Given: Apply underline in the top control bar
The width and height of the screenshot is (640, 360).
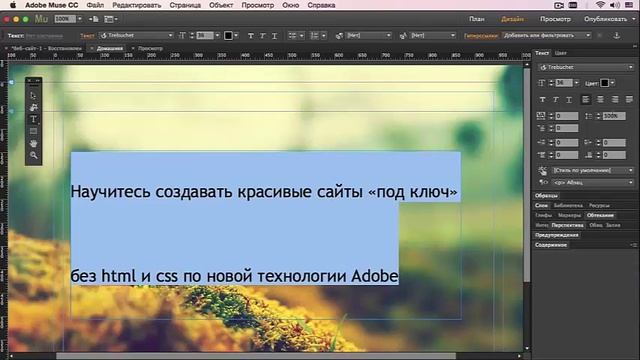Looking at the screenshot, I should [x=274, y=36].
